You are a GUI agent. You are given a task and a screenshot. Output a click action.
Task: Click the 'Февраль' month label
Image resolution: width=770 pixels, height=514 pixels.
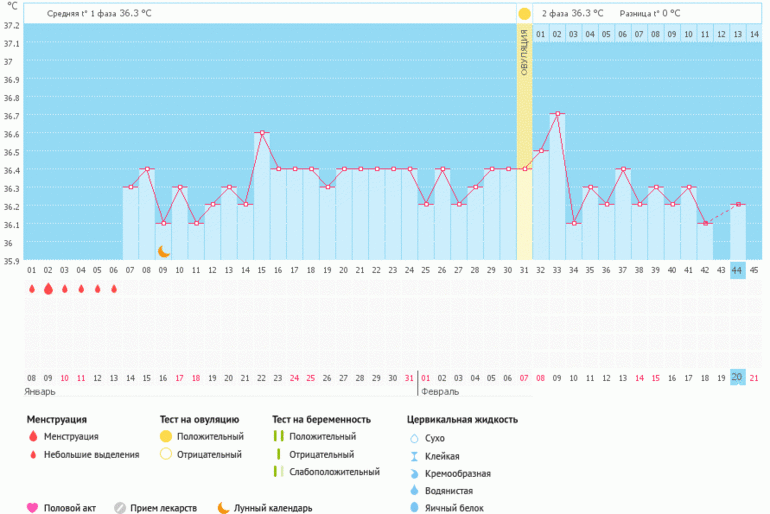[x=440, y=391]
